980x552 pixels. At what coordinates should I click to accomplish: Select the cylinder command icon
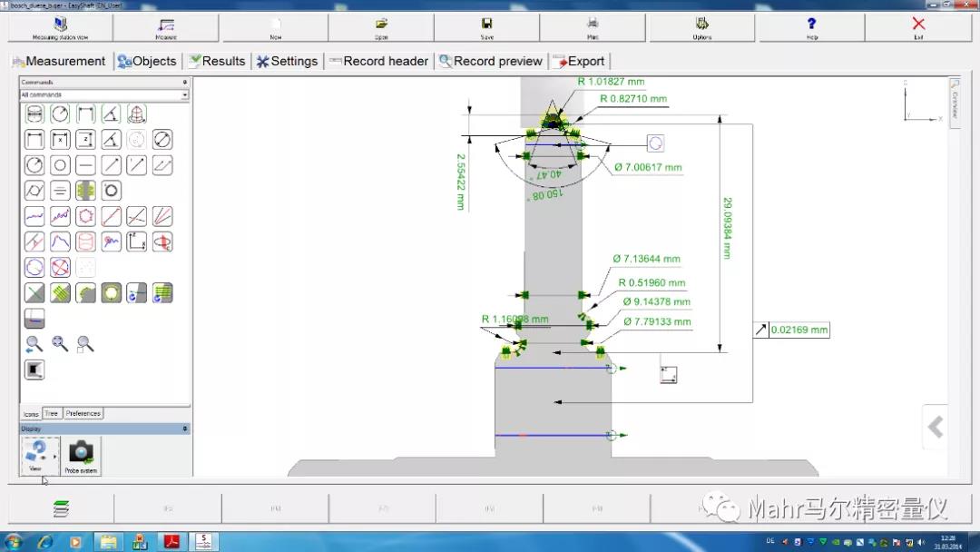34,114
